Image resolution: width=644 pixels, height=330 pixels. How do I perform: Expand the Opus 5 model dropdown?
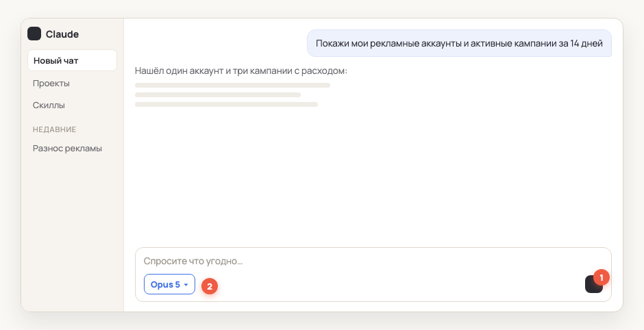tap(169, 284)
